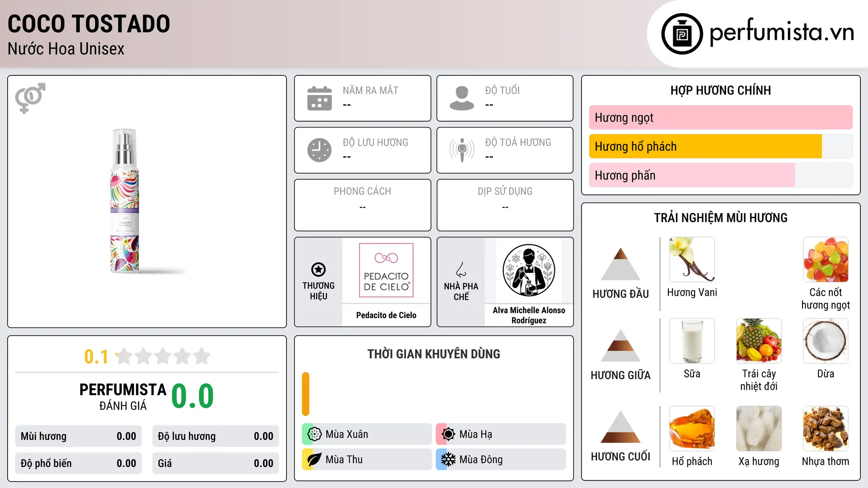The height and width of the screenshot is (488, 868).
Task: Open the Pedacito de Cielo brand name
Action: [x=386, y=315]
